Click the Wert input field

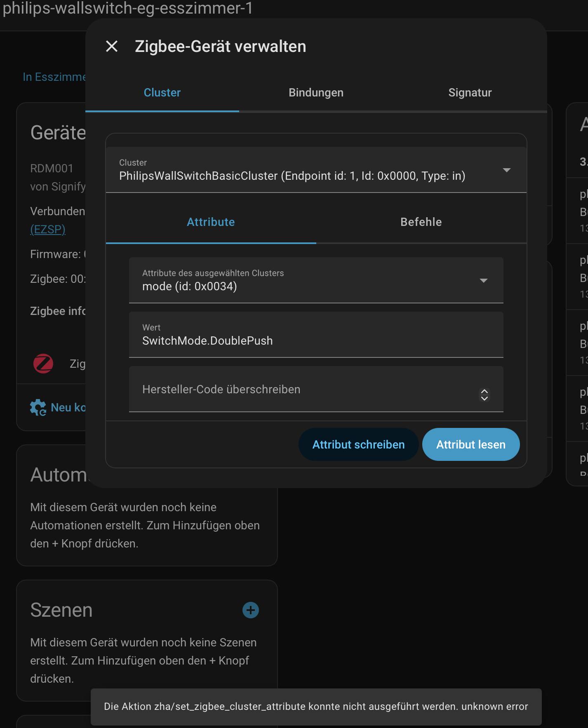point(316,335)
